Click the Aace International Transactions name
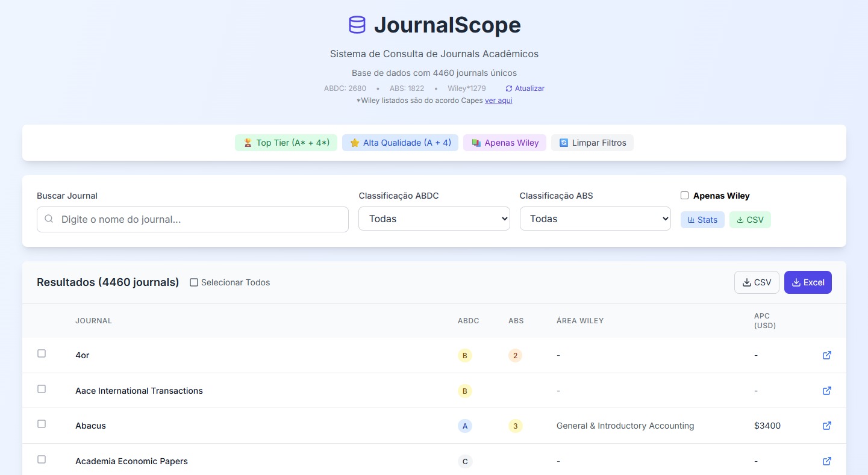The width and height of the screenshot is (868, 475). click(x=139, y=391)
